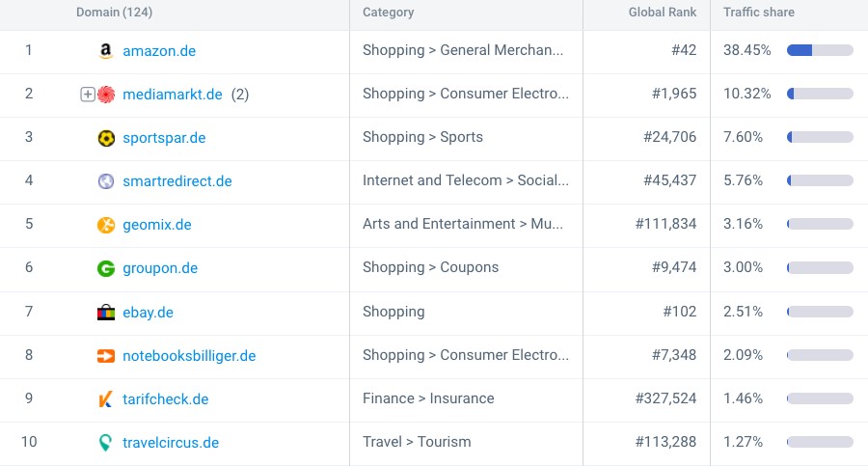Click the Category column header
The image size is (868, 466).
coord(388,13)
